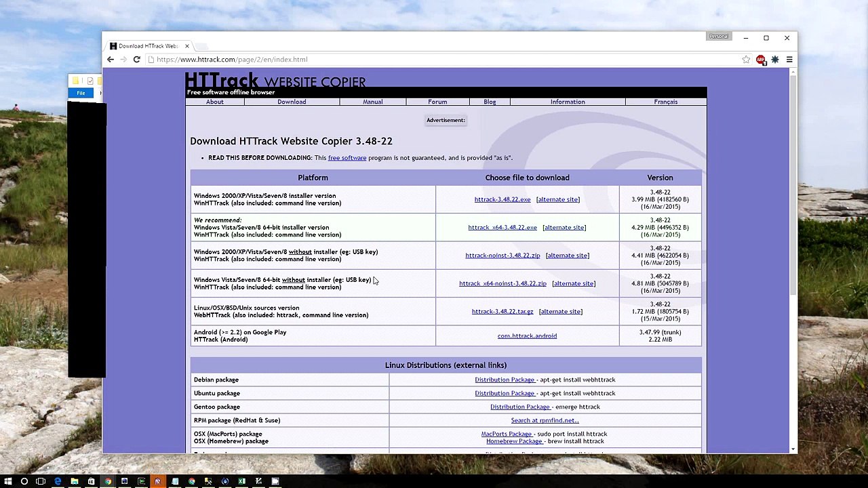Screen dimensions: 868x488
Task: Download httrack-noinst-3.48.22.zip file
Action: (502, 256)
